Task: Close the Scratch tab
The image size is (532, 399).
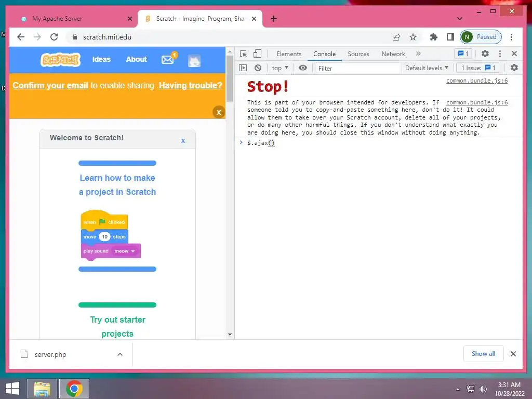Action: (254, 19)
